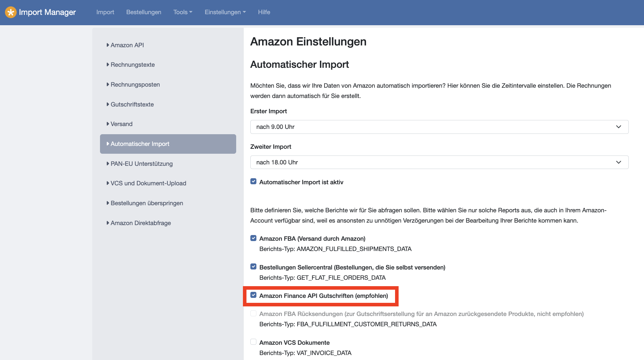The width and height of the screenshot is (644, 360).
Task: Expand the Einstellungen dropdown menu
Action: (x=225, y=12)
